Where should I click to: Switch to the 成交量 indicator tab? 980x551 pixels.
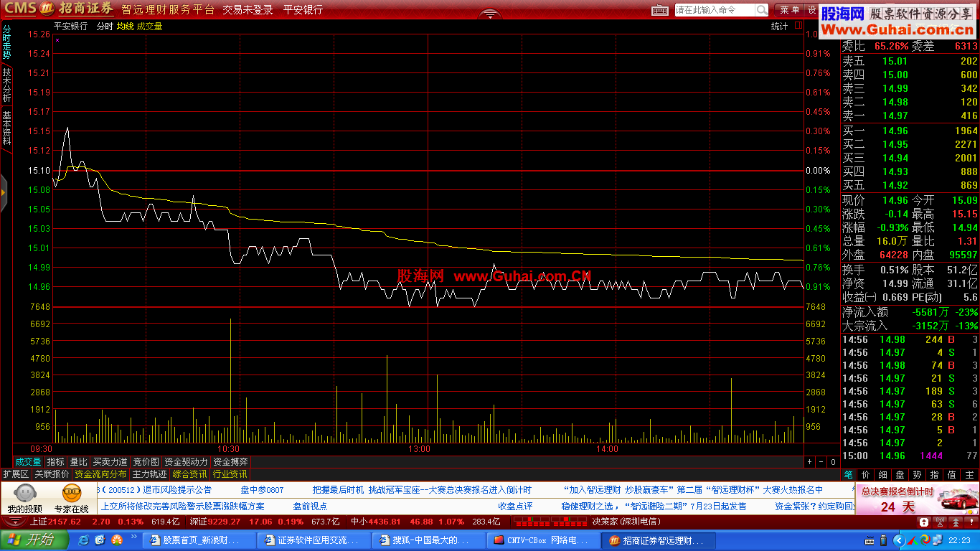(x=28, y=462)
